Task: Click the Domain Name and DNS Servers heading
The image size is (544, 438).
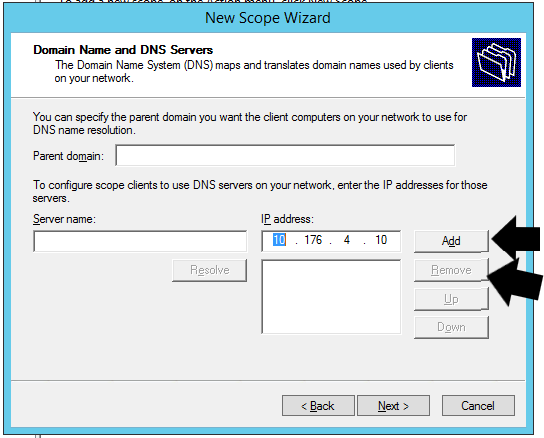Action: click(x=123, y=50)
